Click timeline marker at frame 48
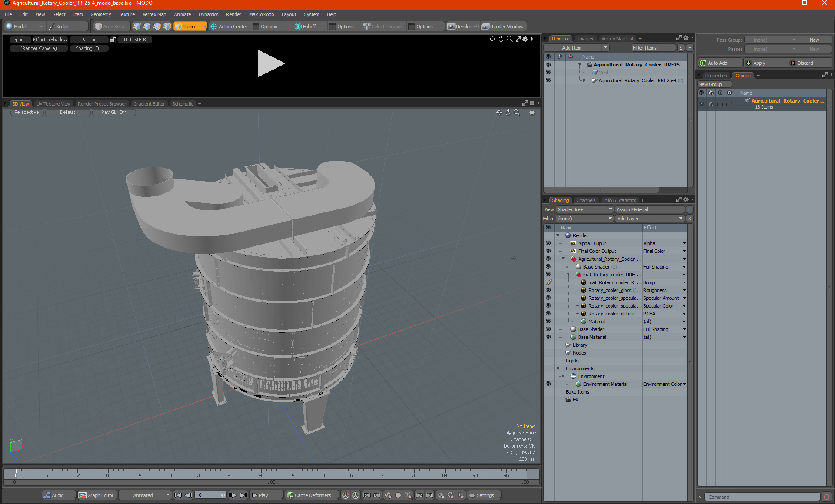Viewport: 835px width, 504px height. tap(261, 475)
